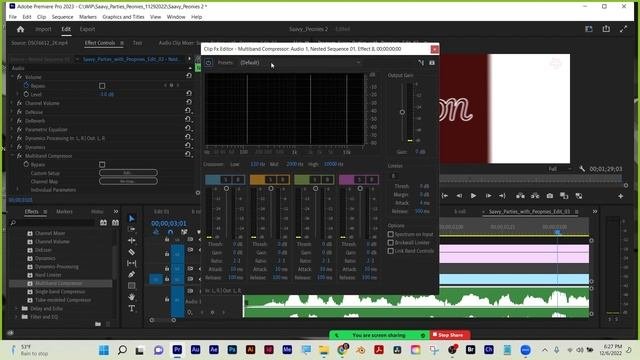The height and width of the screenshot is (360, 640).
Task: Select the Rectangle tool
Action: click(x=131, y=286)
